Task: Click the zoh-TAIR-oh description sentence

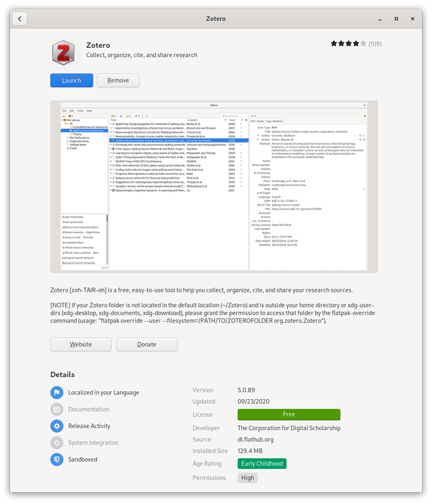Action: [x=202, y=290]
